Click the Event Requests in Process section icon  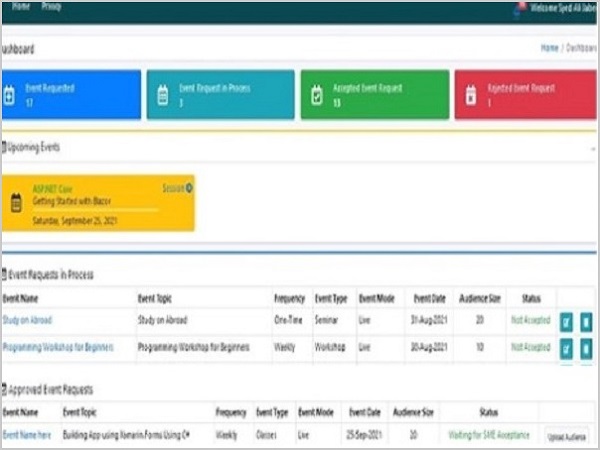click(x=4, y=274)
